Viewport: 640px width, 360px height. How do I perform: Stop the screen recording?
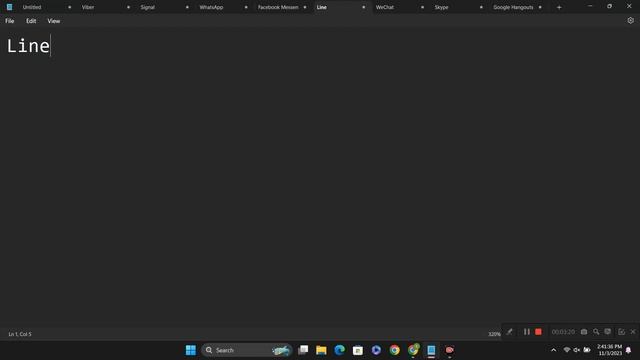click(x=538, y=332)
